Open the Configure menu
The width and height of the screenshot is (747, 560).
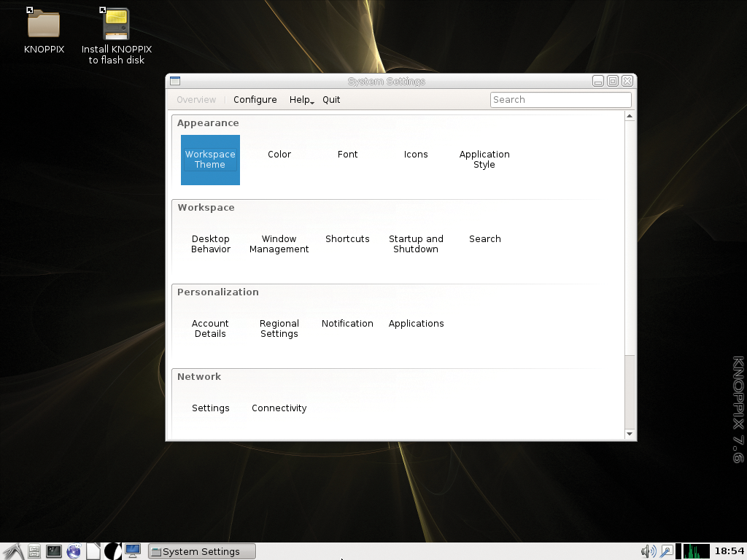[255, 100]
